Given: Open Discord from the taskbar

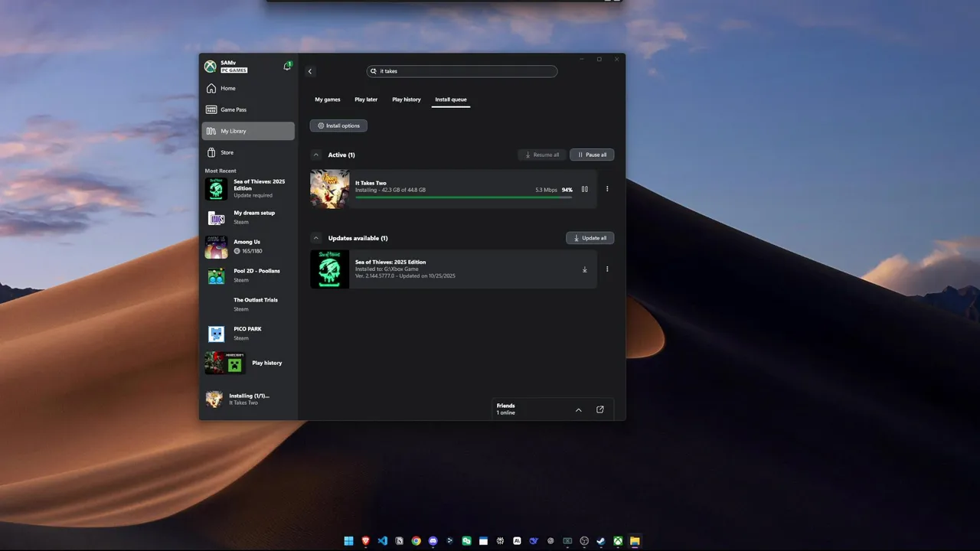Looking at the screenshot, I should (433, 541).
